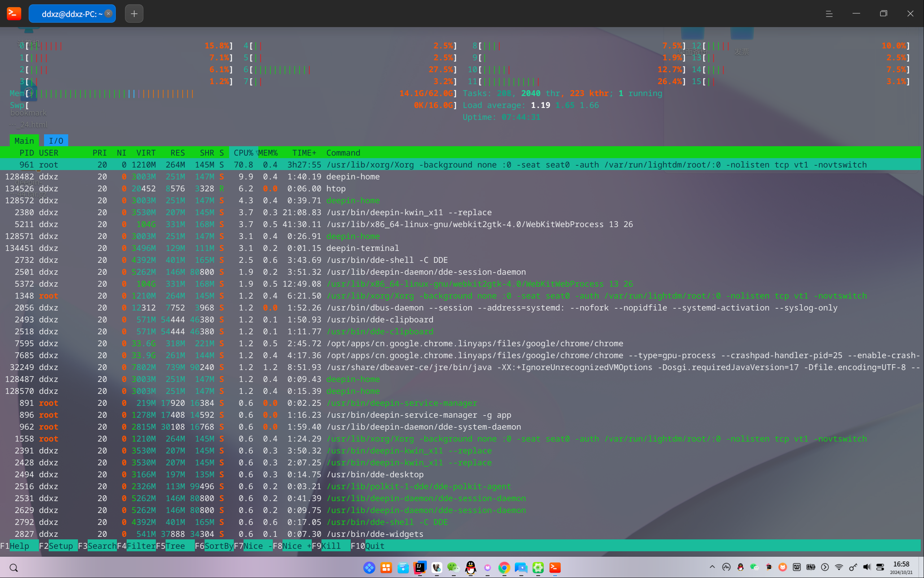Viewport: 924px width, 578px height.
Task: Open the Wi-Fi network tray icon
Action: click(839, 567)
